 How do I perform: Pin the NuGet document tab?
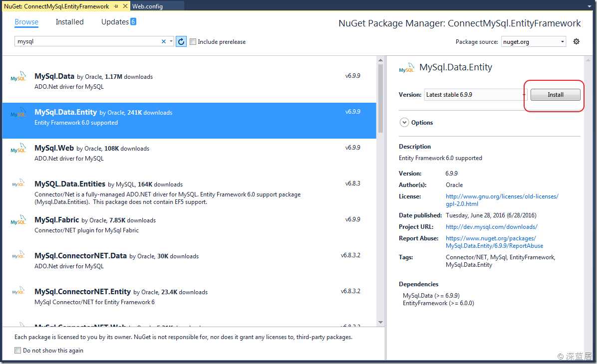[x=116, y=6]
